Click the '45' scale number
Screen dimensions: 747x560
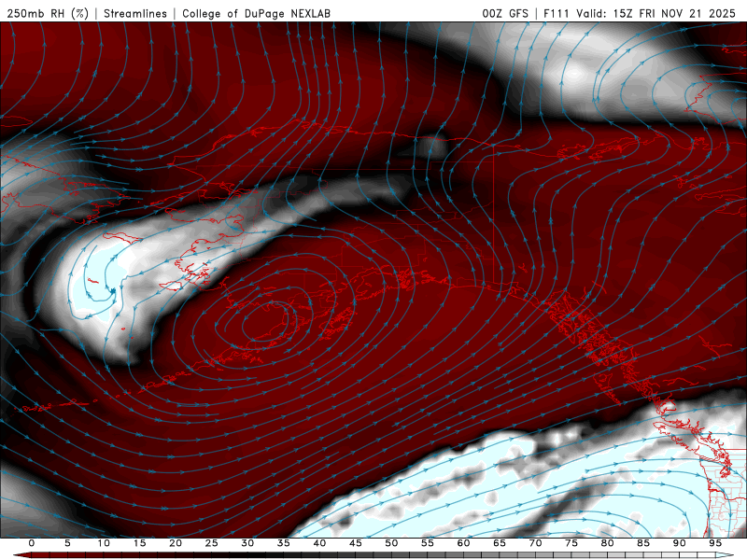pyautogui.click(x=356, y=543)
